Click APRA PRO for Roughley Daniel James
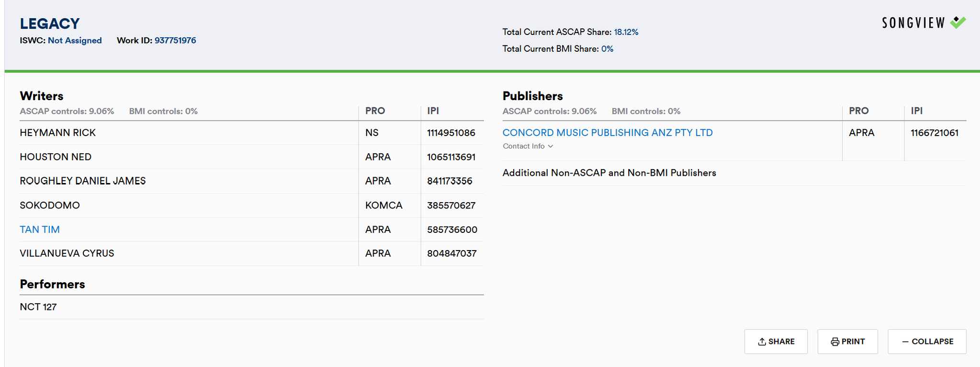 378,181
